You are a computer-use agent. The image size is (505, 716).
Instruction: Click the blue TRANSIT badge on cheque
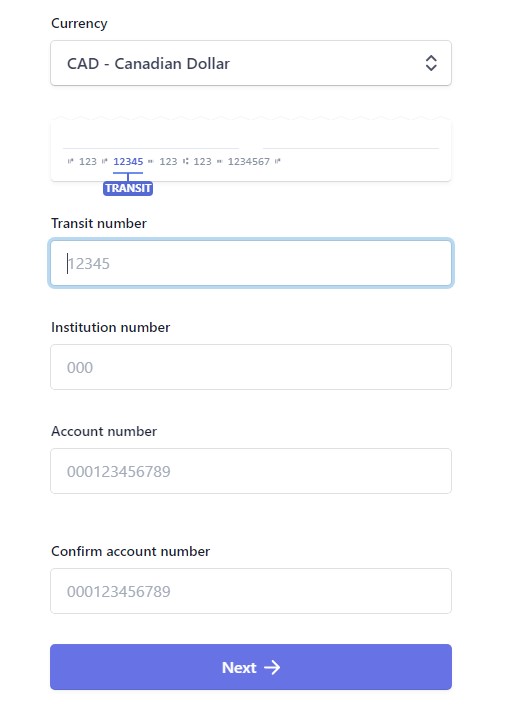[x=128, y=188]
